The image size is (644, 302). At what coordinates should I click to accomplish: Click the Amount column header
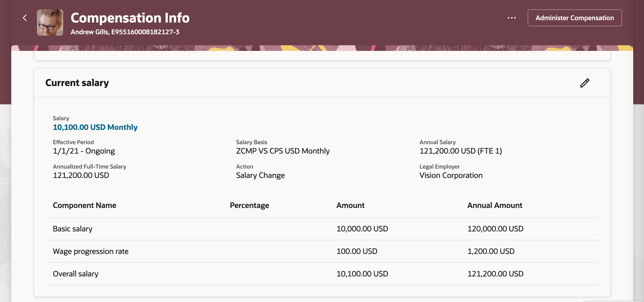(351, 205)
